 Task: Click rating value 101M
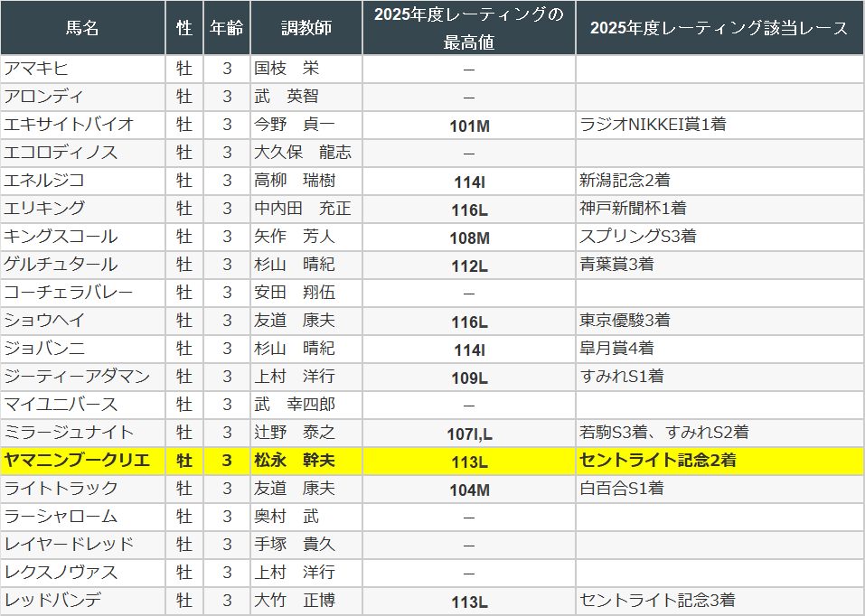[468, 126]
